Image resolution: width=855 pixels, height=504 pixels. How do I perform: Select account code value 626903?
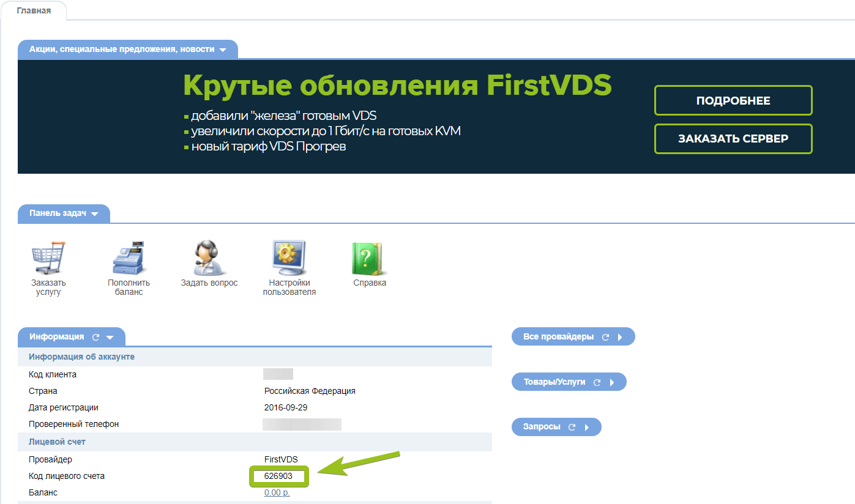point(278,476)
